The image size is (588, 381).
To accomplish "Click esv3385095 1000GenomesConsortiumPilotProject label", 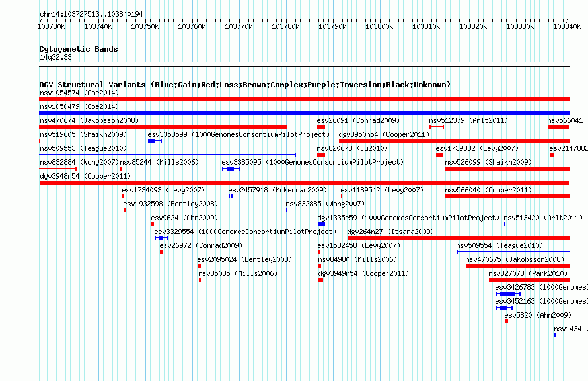I will coord(312,162).
